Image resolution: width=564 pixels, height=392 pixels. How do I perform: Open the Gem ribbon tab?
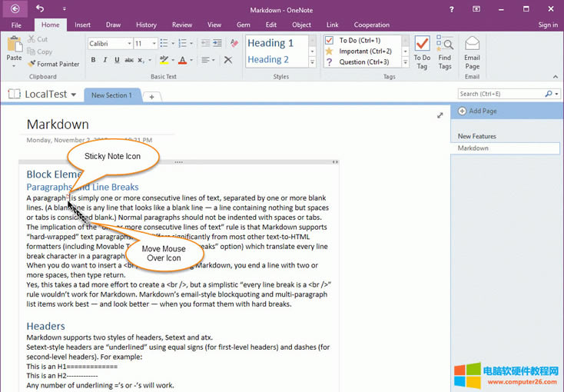243,25
